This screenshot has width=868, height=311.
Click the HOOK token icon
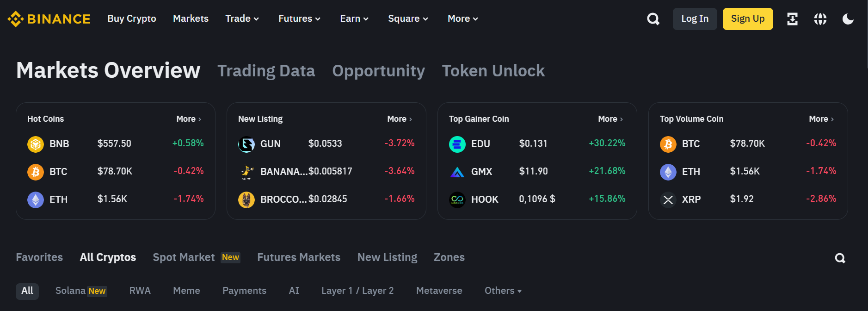[457, 200]
